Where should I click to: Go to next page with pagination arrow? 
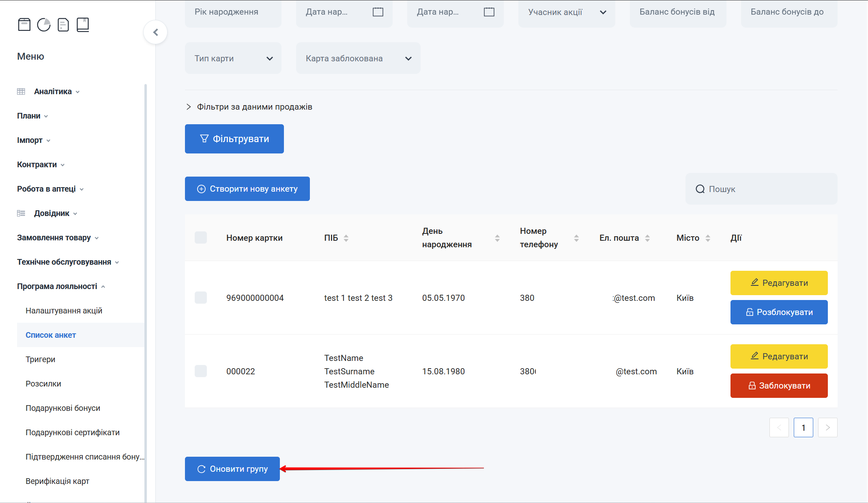[x=827, y=427]
